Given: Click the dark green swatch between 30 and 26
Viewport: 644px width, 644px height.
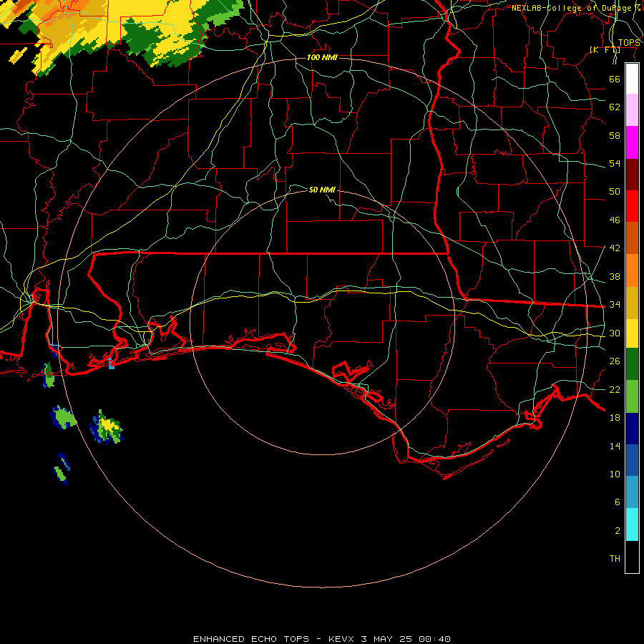Looking at the screenshot, I should 632,364.
